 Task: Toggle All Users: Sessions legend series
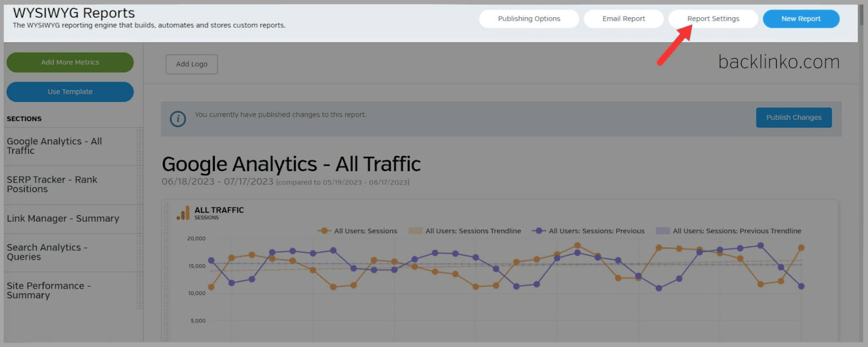tap(358, 231)
